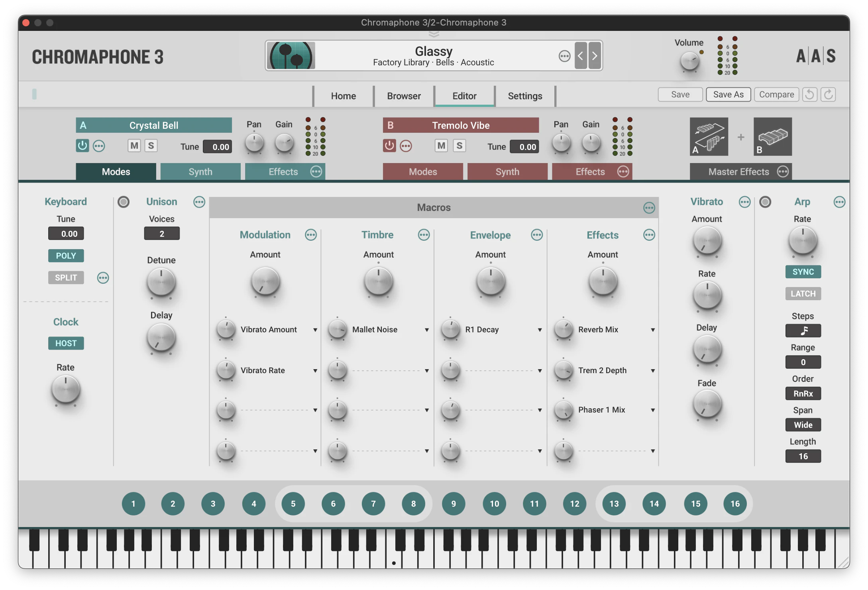This screenshot has width=868, height=590.
Task: Open keyboard Split options ellipsis
Action: [103, 278]
